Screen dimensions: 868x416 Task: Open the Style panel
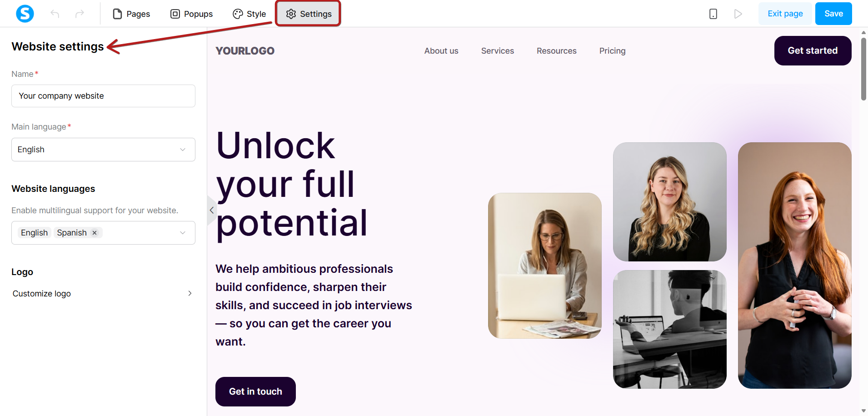pyautogui.click(x=249, y=14)
